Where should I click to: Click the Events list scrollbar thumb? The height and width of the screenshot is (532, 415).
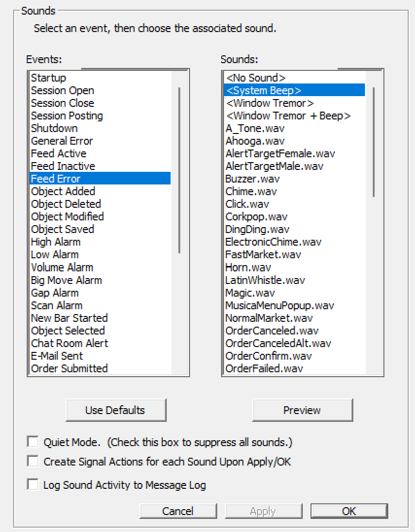pos(179,170)
